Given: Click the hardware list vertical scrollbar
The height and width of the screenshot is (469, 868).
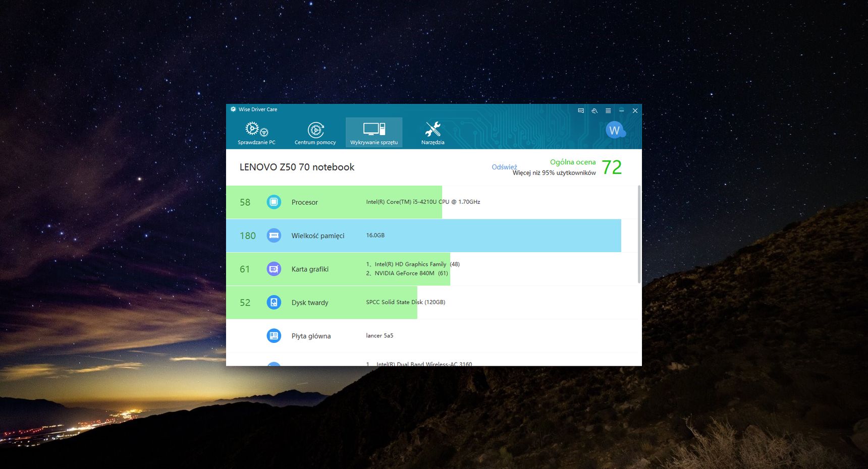Looking at the screenshot, I should [x=639, y=234].
